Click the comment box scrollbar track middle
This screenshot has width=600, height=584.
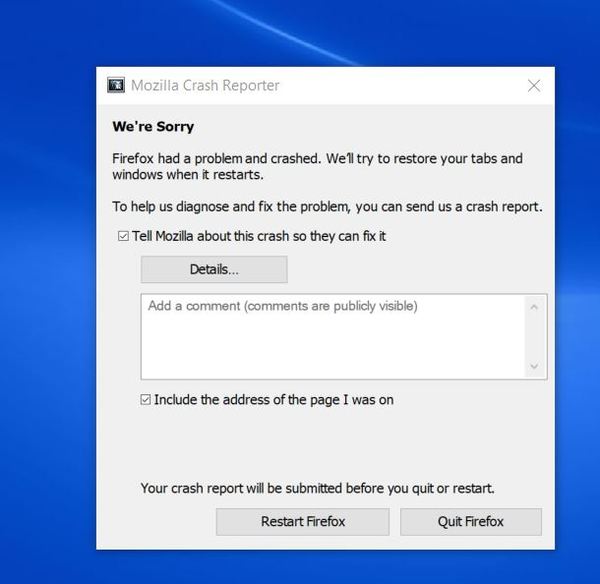pyautogui.click(x=534, y=337)
